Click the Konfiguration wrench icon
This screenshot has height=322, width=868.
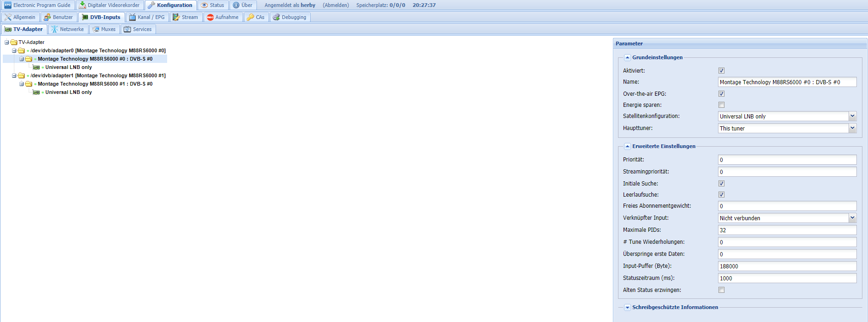(151, 5)
